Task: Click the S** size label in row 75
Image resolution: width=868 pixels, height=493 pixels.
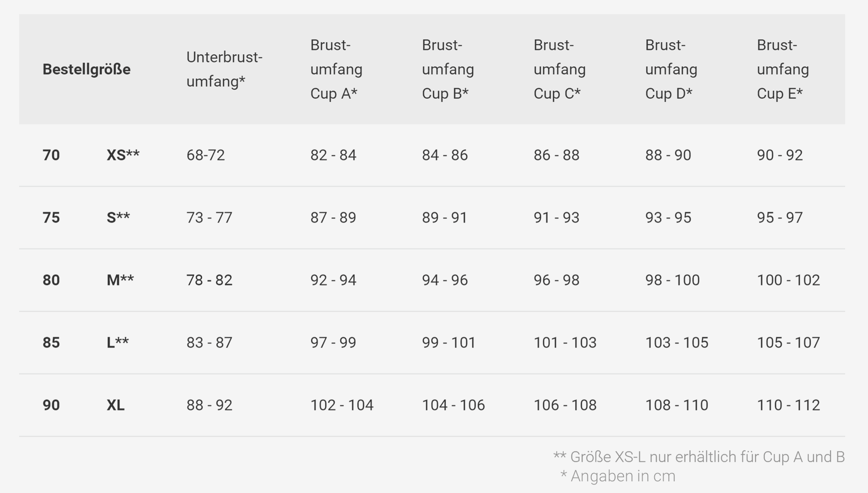Action: (118, 217)
